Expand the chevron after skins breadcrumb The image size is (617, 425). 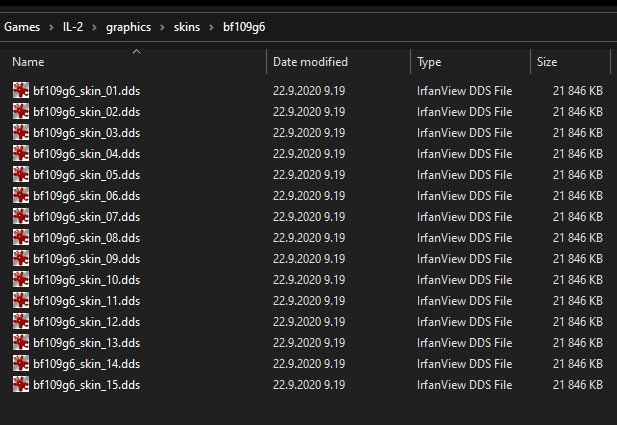[212, 27]
